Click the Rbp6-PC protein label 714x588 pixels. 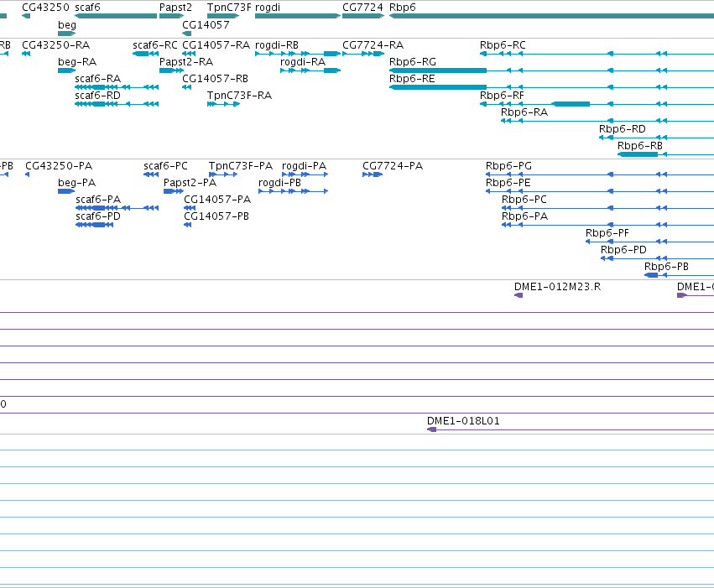(x=524, y=200)
